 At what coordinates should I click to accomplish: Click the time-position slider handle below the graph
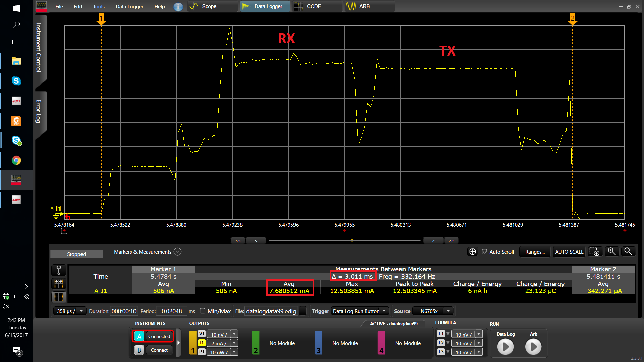[x=352, y=240]
